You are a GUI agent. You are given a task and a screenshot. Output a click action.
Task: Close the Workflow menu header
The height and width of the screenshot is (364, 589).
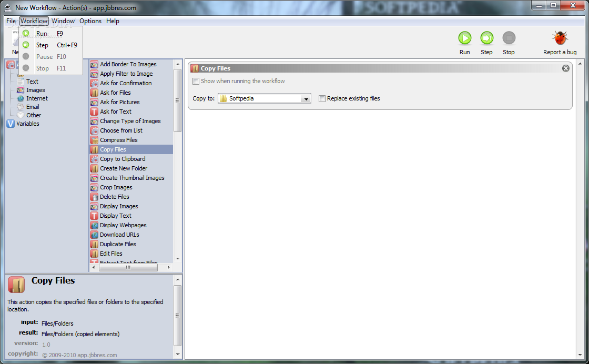point(34,21)
